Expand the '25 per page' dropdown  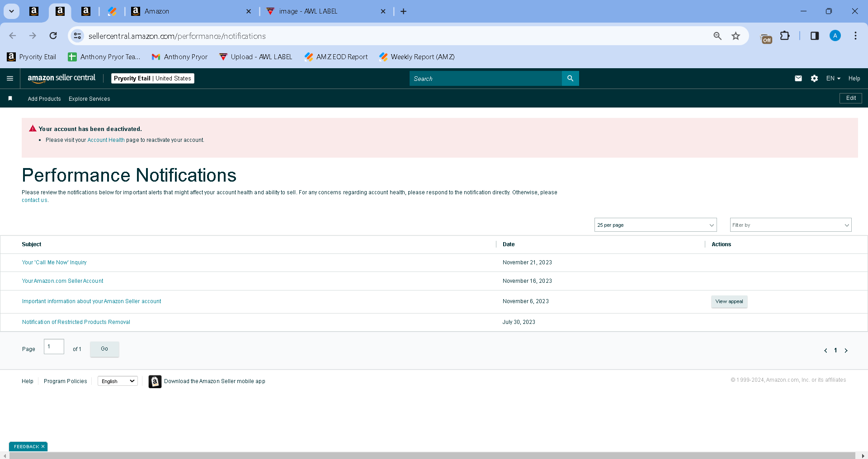(x=656, y=225)
